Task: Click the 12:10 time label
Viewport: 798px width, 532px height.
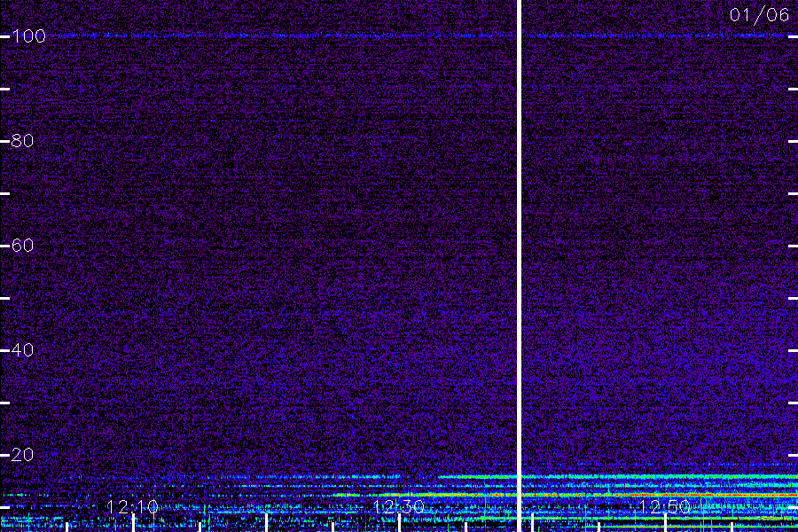Action: [132, 507]
